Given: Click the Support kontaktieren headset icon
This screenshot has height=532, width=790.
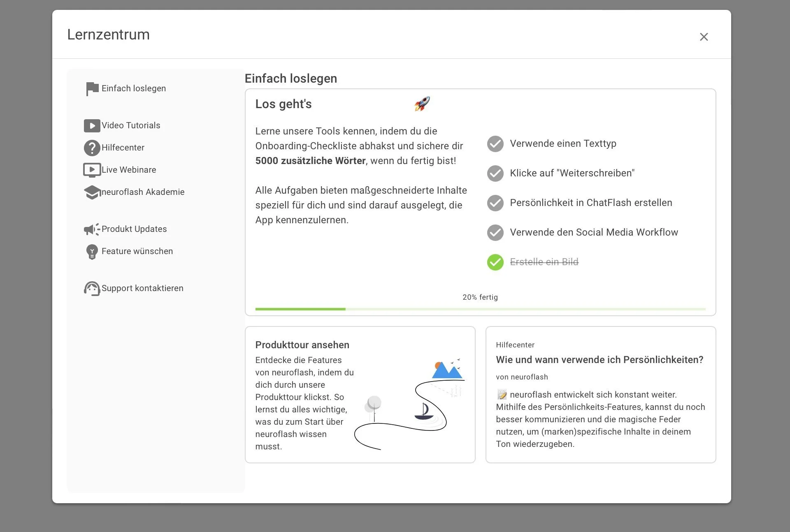Looking at the screenshot, I should point(92,288).
